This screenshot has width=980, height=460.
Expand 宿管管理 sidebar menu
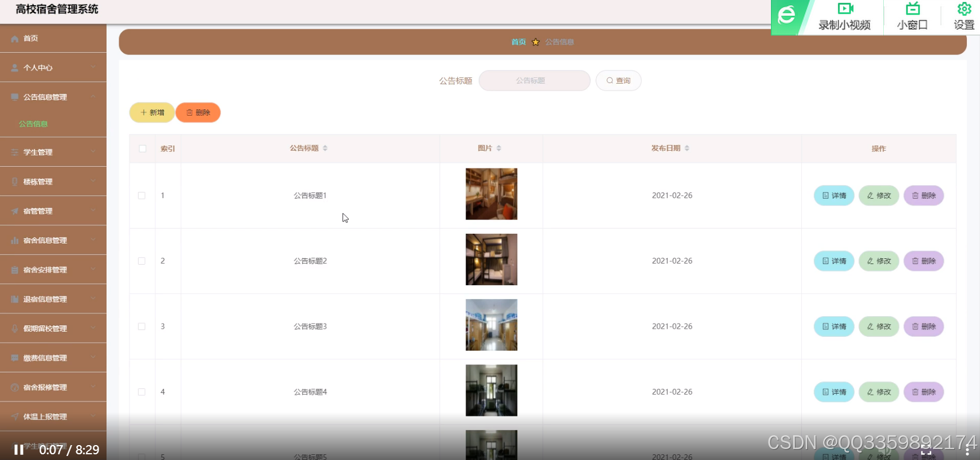point(53,211)
